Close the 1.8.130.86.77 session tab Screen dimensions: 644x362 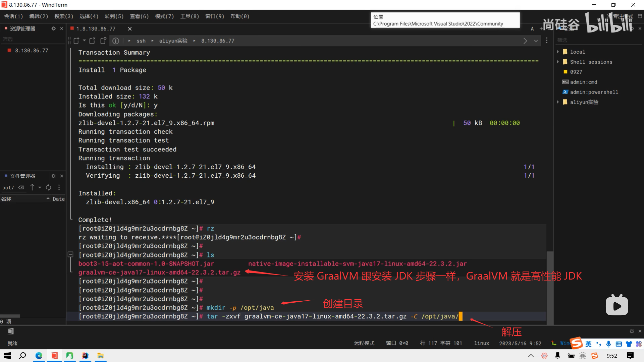click(x=130, y=29)
